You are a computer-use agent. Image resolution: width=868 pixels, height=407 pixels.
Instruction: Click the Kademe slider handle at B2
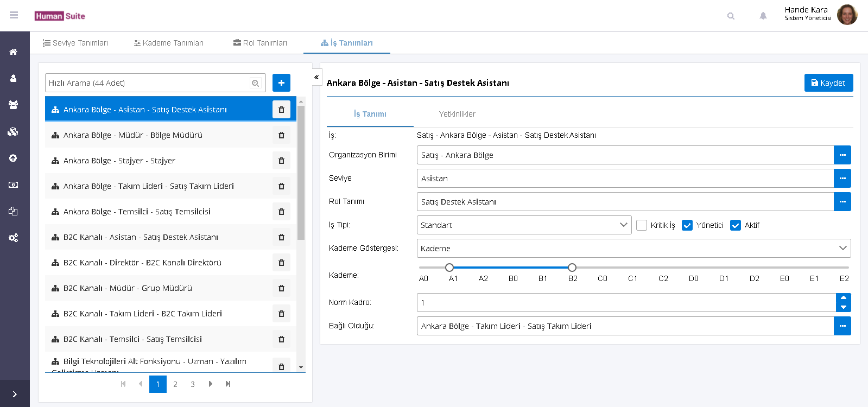[572, 268]
